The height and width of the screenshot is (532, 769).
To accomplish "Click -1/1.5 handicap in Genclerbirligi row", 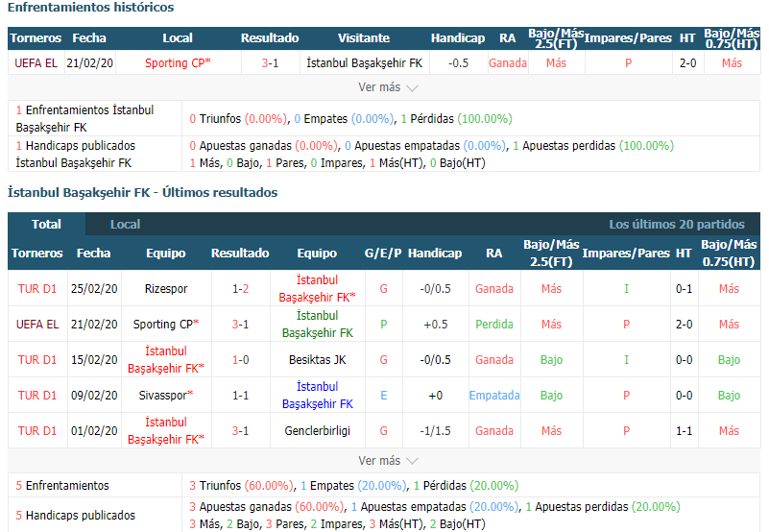I will point(435,431).
